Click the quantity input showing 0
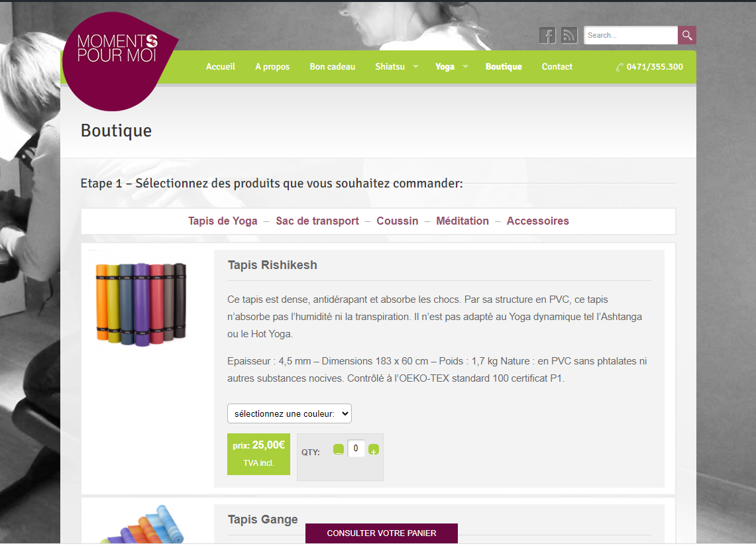 pos(356,449)
